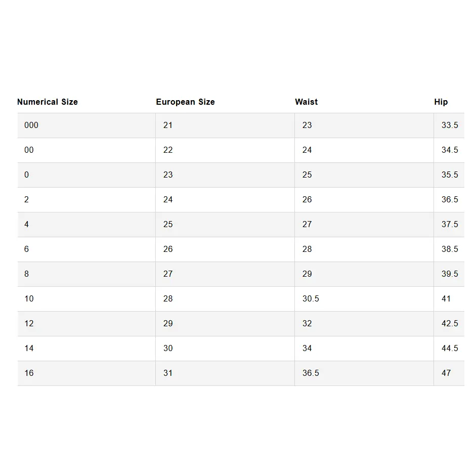Viewport: 476px width, 476px height.
Task: Select the numerical size 10 cell
Action: pyautogui.click(x=29, y=298)
